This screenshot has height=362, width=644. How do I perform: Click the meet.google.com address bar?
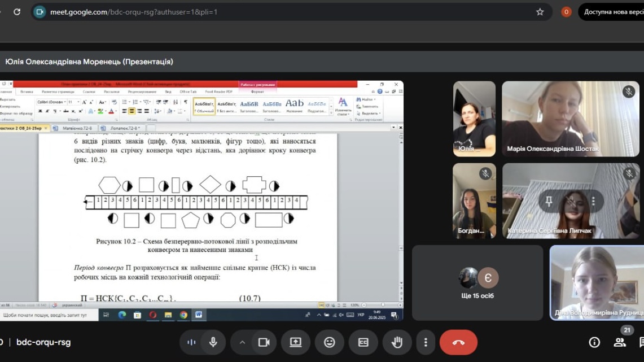click(x=282, y=12)
